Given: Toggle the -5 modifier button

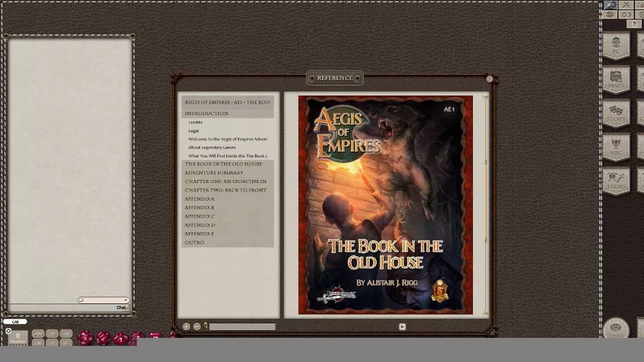Looking at the screenshot, I should coord(66,343).
